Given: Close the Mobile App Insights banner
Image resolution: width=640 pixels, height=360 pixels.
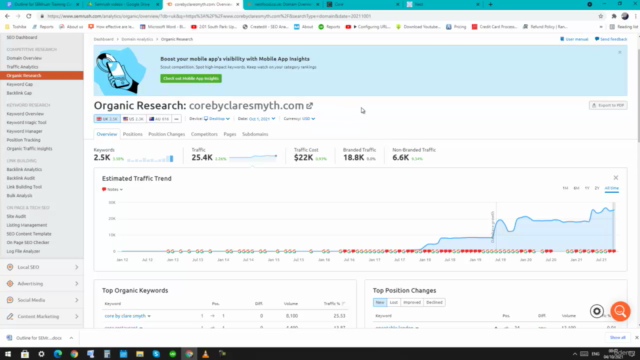Looking at the screenshot, I should (620, 52).
